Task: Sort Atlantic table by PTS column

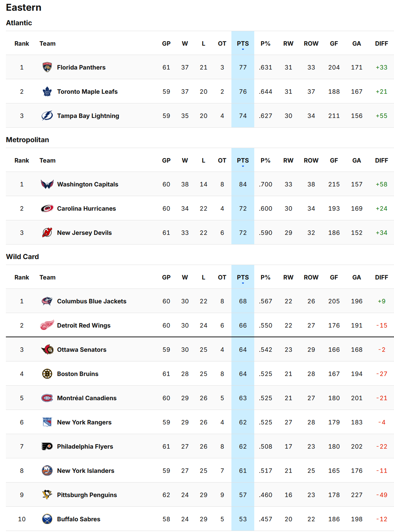Action: tap(243, 44)
